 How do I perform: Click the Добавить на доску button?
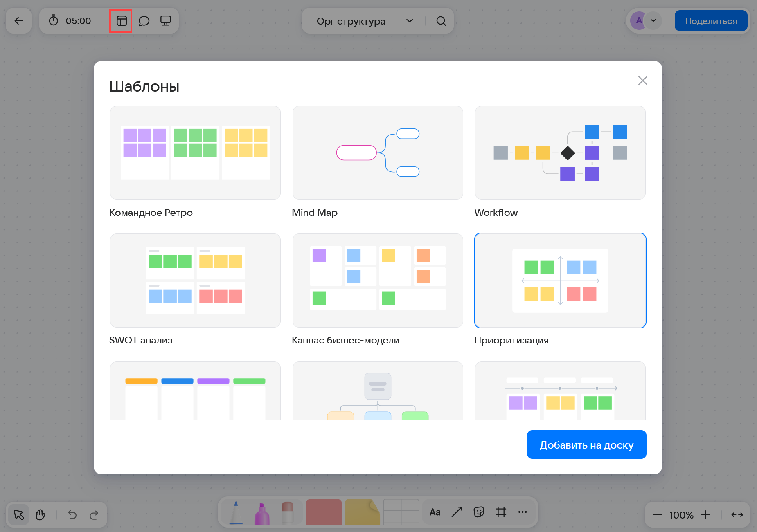coord(586,444)
